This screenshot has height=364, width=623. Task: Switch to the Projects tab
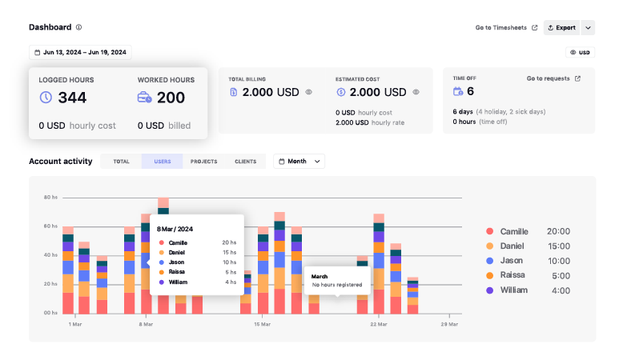(203, 161)
